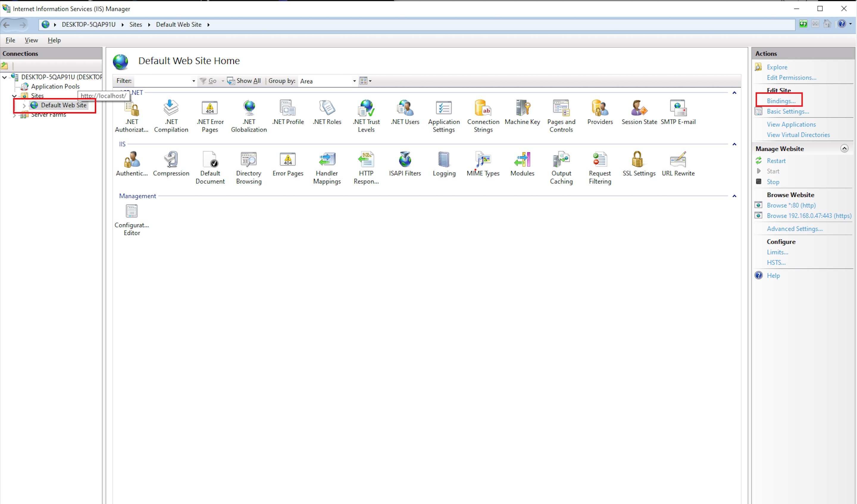Open Default Document settings
This screenshot has width=857, height=504.
tap(210, 168)
